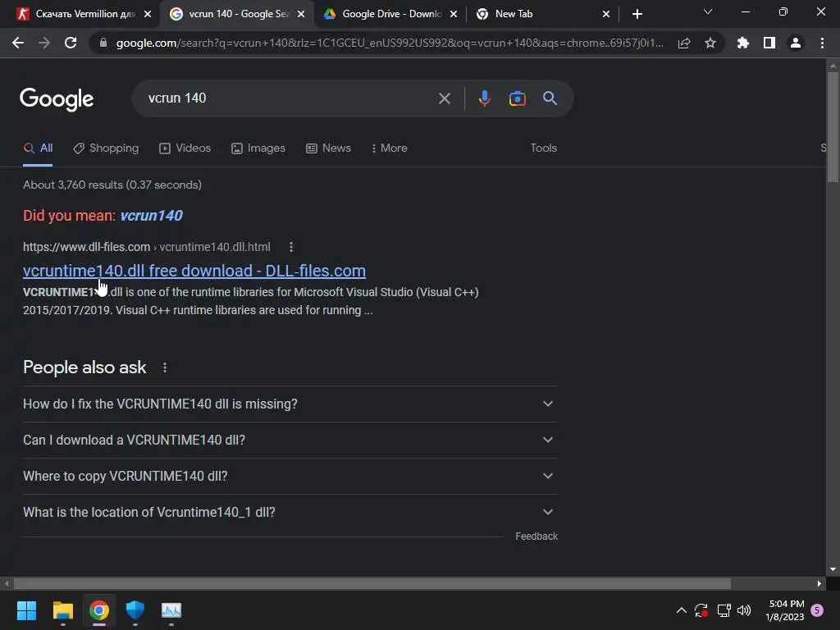This screenshot has height=630, width=840.
Task: Bookmark this page with the star
Action: point(710,43)
